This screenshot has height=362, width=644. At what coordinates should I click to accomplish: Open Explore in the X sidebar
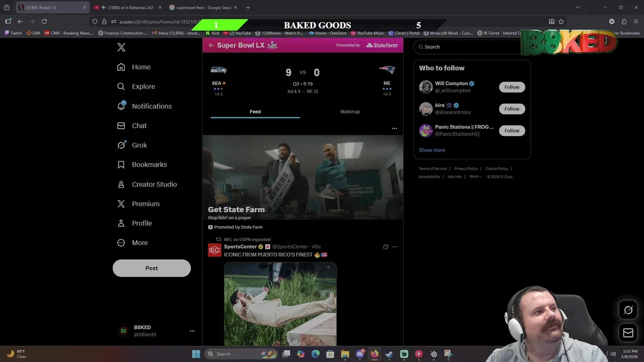[136, 86]
